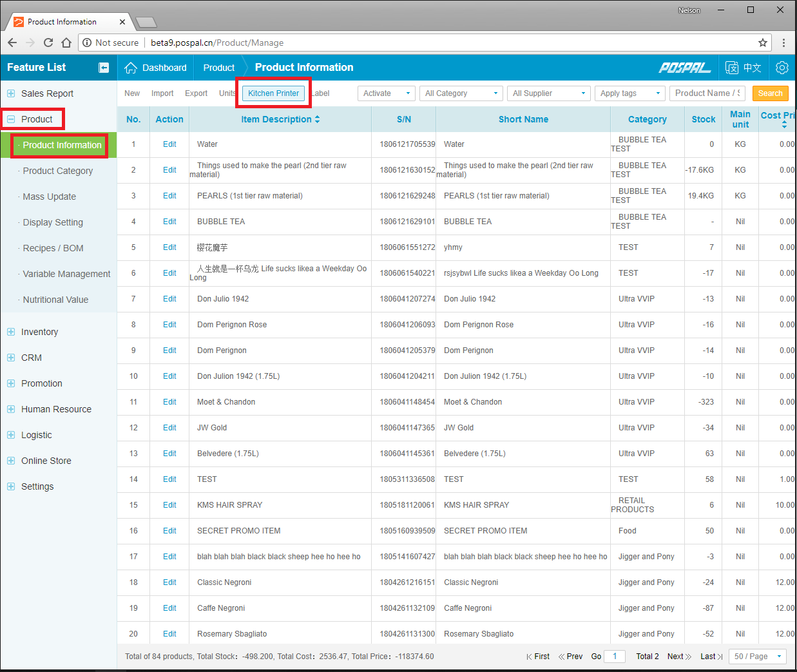The width and height of the screenshot is (797, 672).
Task: Expand the Human Resource section
Action: point(11,409)
